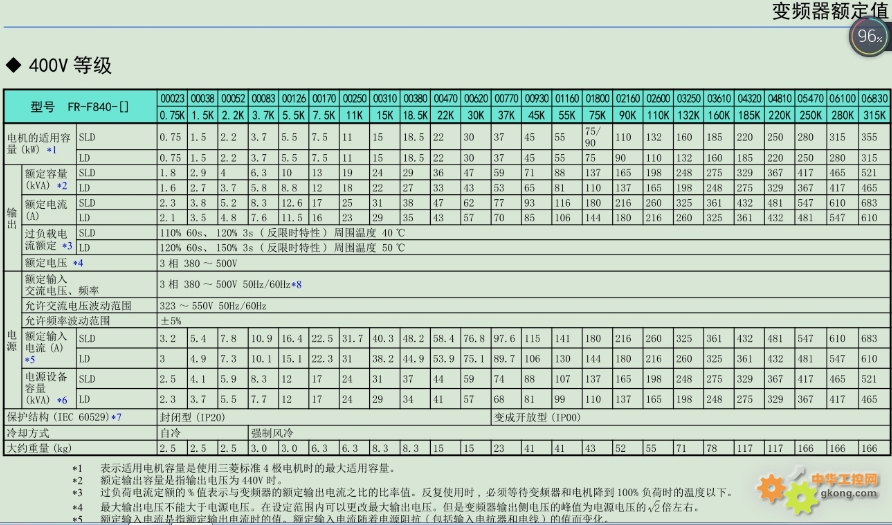Image resolution: width=892 pixels, height=525 pixels.
Task: Click the 保护结构 (IEC 60529) row label
Action: (64, 417)
